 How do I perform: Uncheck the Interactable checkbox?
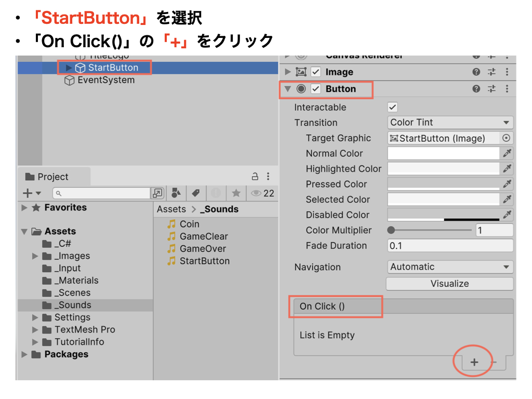tap(393, 108)
